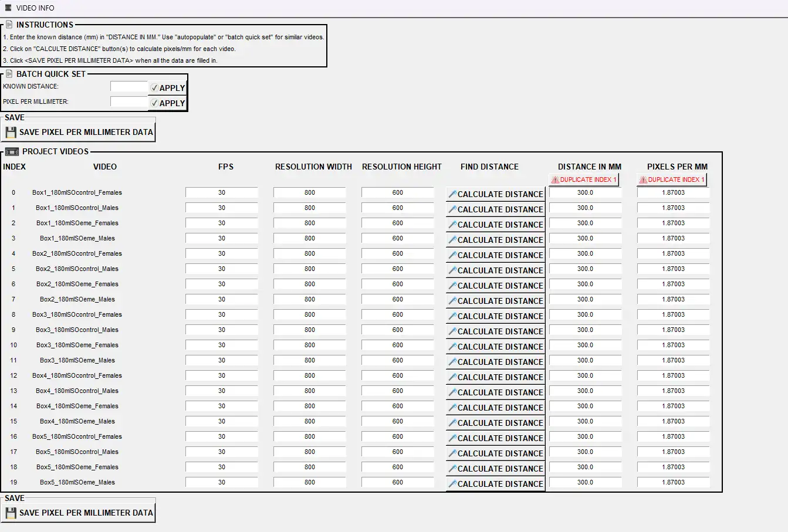Click the VIDEO column header

pyautogui.click(x=105, y=167)
